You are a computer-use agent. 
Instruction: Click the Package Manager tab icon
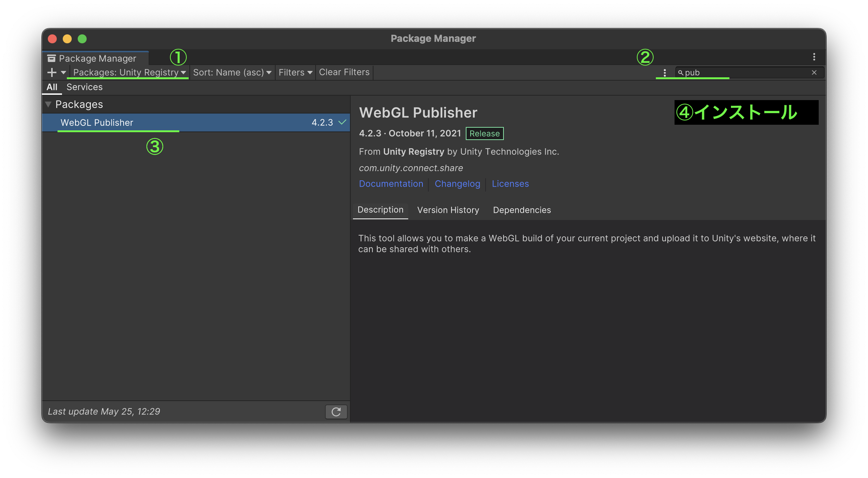pos(52,59)
